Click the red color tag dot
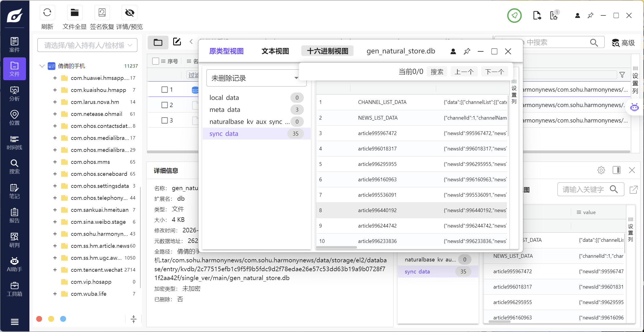Screen dimensions: 644x332 (39, 319)
